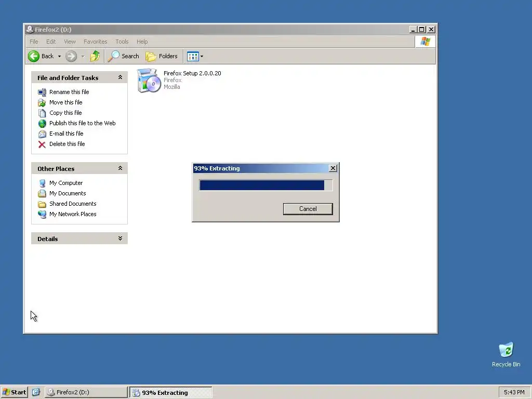
Task: Click the Publish to Web globe icon
Action: pyautogui.click(x=42, y=124)
